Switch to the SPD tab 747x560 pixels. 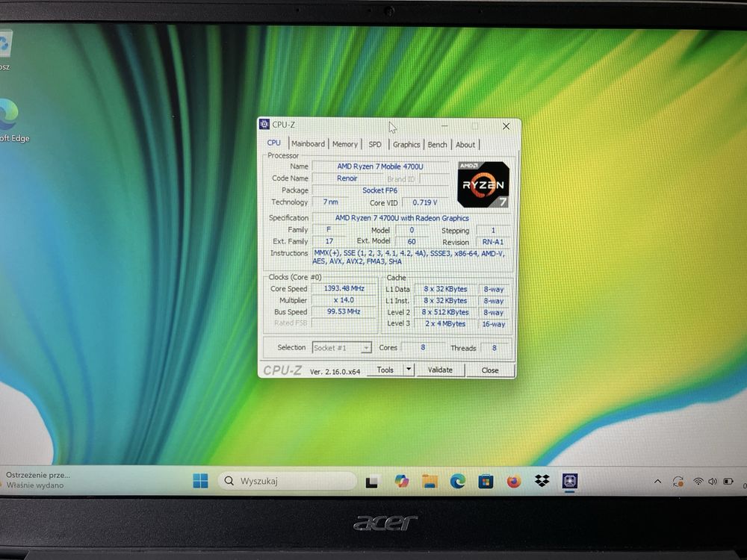tap(375, 144)
